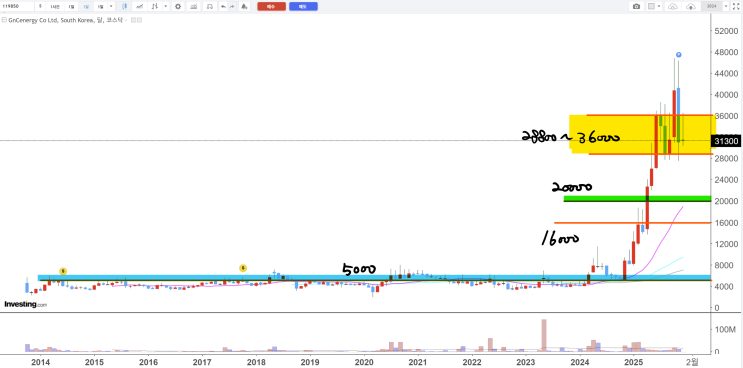This screenshot has height=368, width=743.
Task: Select the highlighted blue interval button
Action: [x=85, y=6]
